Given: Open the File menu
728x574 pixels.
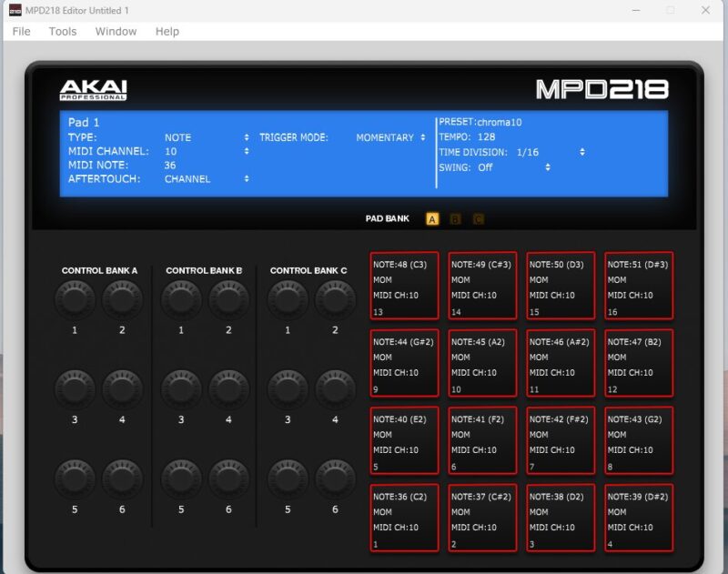Looking at the screenshot, I should point(21,32).
